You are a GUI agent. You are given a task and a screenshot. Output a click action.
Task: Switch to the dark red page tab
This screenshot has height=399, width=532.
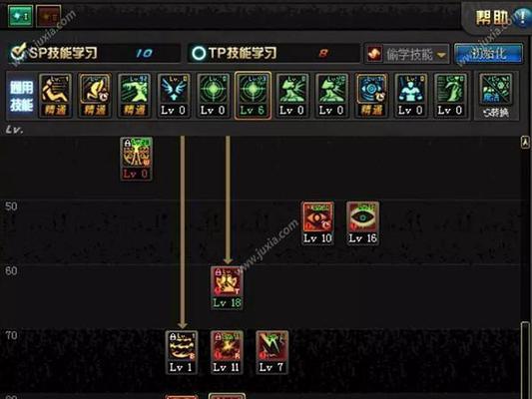pyautogui.click(x=48, y=16)
